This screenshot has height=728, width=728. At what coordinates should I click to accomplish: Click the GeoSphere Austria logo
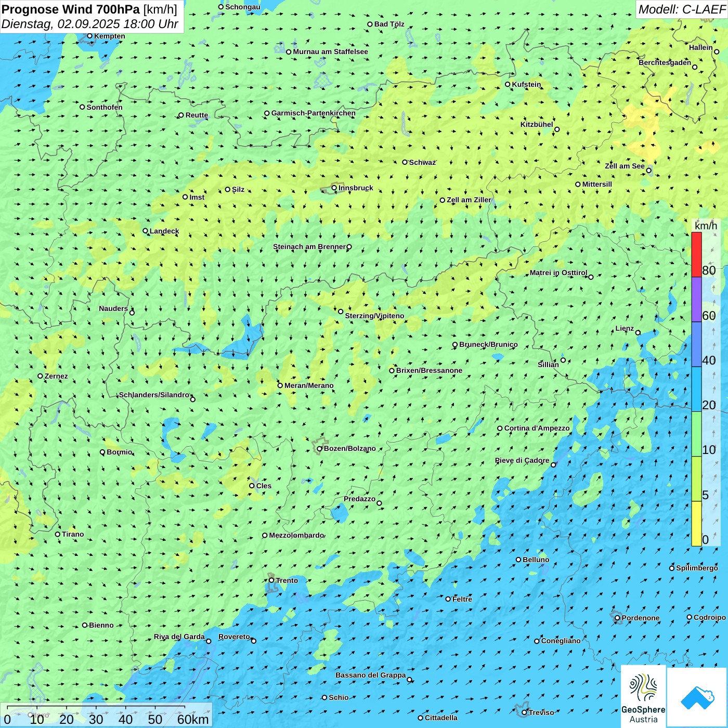pos(643,697)
